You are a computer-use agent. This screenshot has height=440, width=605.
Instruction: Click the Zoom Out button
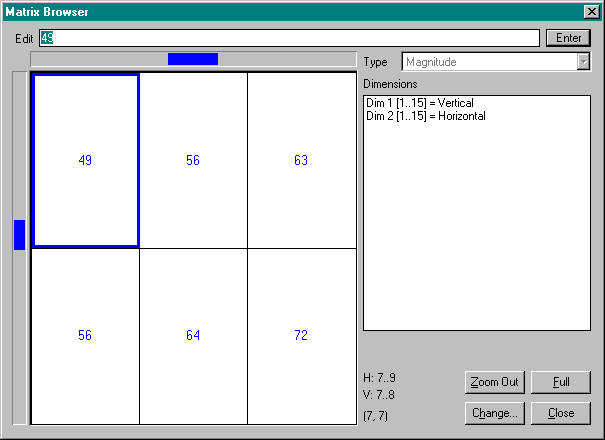(495, 382)
